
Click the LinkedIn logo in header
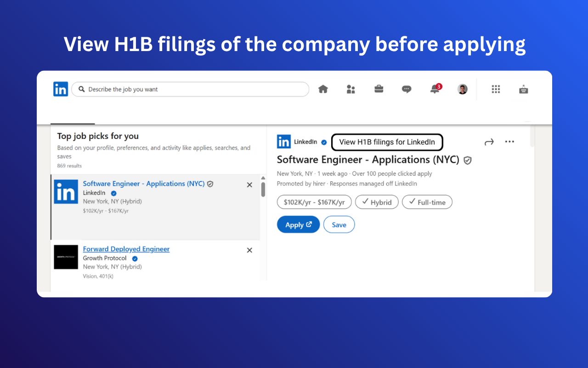pyautogui.click(x=61, y=89)
